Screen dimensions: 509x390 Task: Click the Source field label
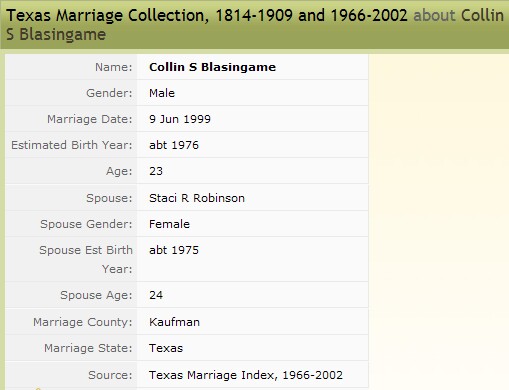coord(110,375)
